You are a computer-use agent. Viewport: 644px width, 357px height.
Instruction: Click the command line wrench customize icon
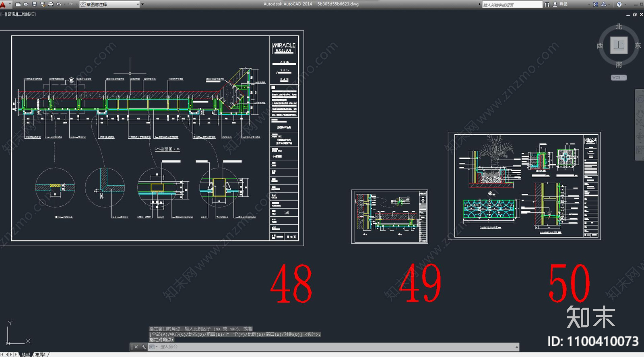pyautogui.click(x=144, y=347)
